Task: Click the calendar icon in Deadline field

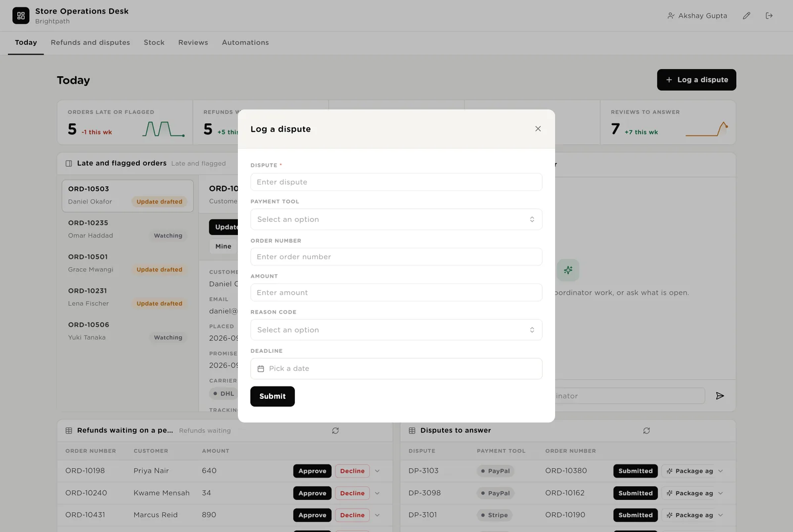Action: (x=261, y=369)
